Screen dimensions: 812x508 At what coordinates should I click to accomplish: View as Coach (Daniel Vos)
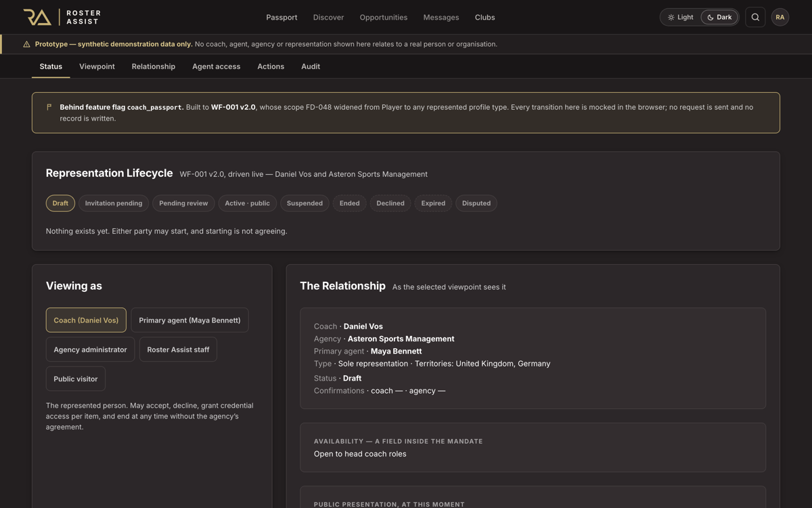click(86, 320)
